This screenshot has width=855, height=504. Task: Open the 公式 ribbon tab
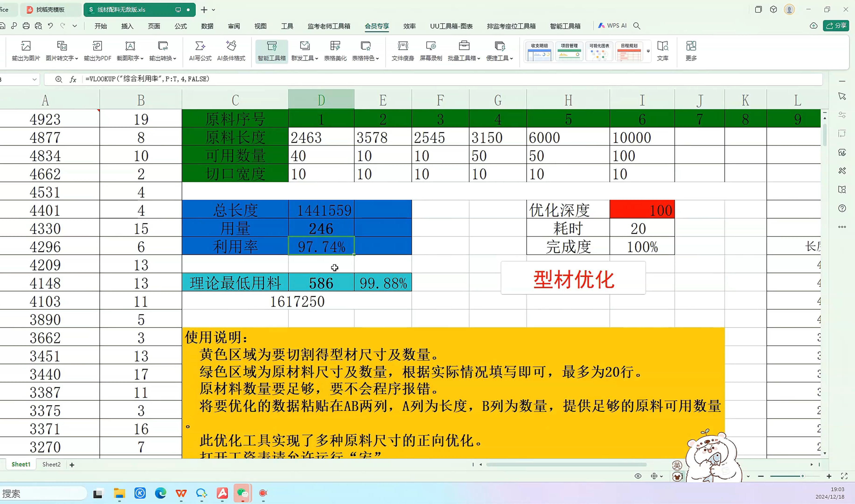pyautogui.click(x=180, y=26)
